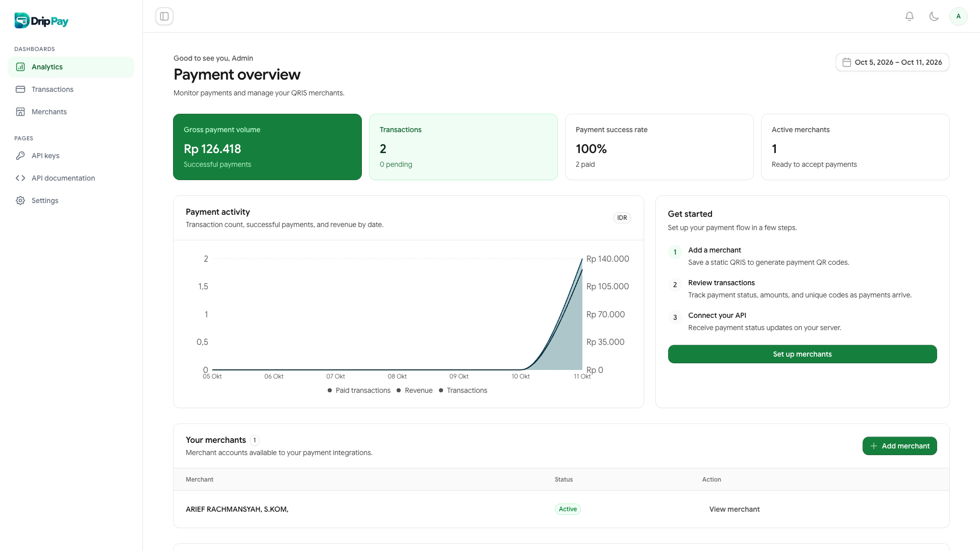Click the Analytics chart icon in sidebar
The width and height of the screenshot is (980, 551).
pyautogui.click(x=20, y=67)
